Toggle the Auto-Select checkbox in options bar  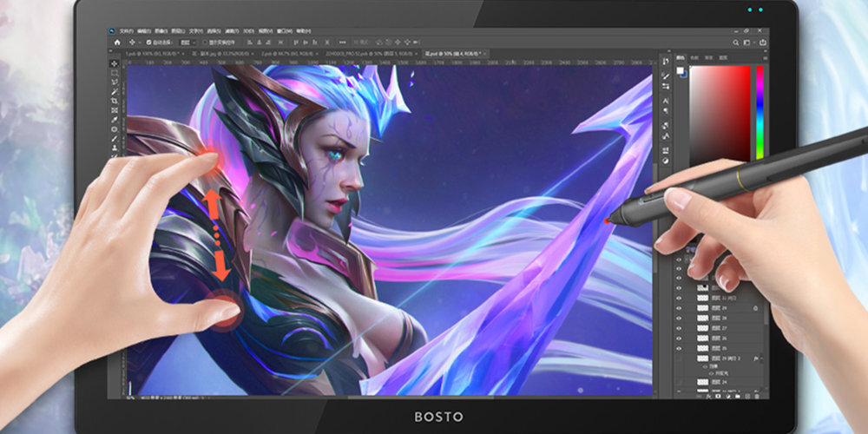click(148, 42)
